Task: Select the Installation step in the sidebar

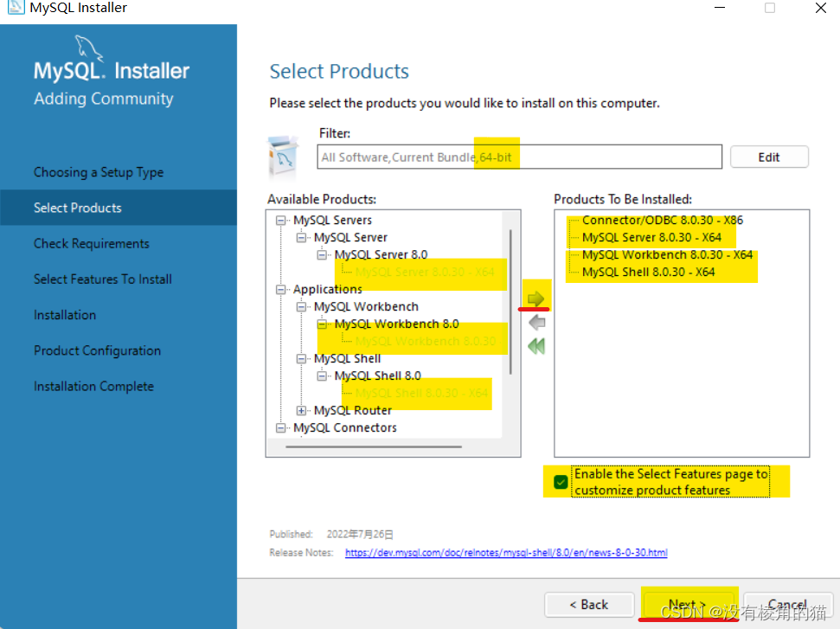Action: 67,314
